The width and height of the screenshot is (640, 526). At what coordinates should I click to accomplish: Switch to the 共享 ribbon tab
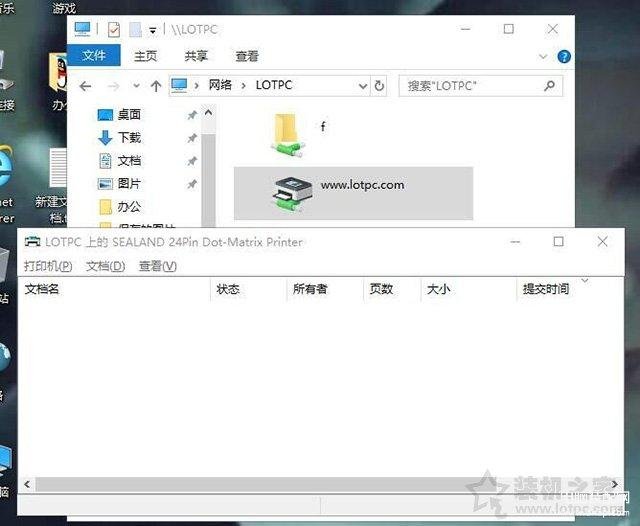click(196, 56)
